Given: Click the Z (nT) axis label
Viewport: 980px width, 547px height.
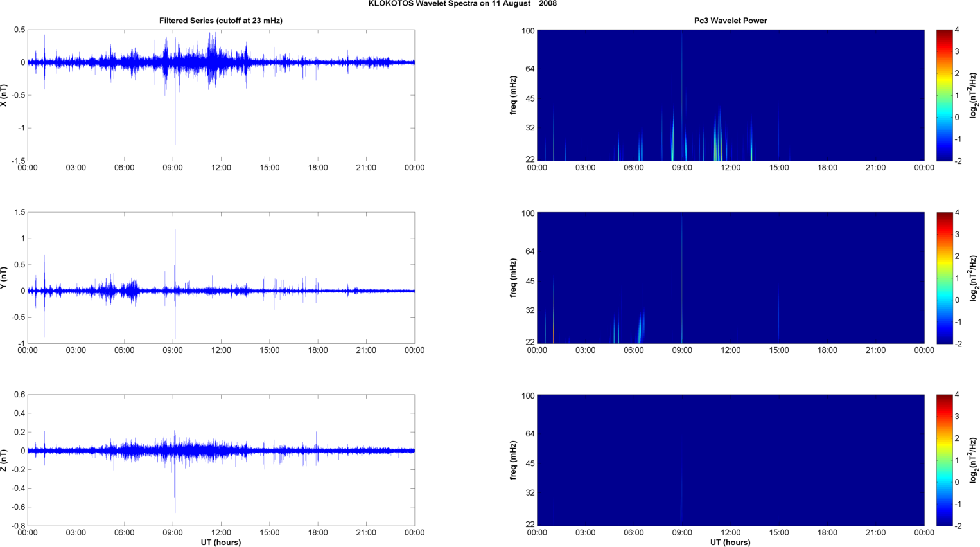Looking at the screenshot, I should click(x=4, y=460).
